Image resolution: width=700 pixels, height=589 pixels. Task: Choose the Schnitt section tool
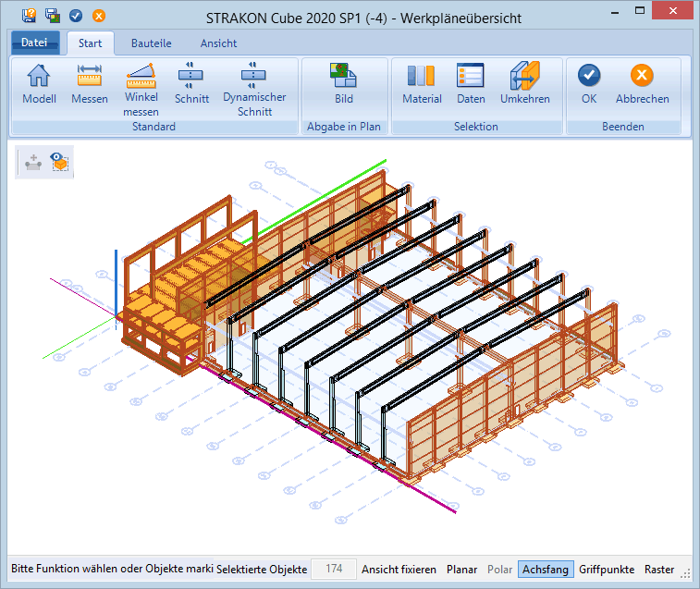pos(191,75)
